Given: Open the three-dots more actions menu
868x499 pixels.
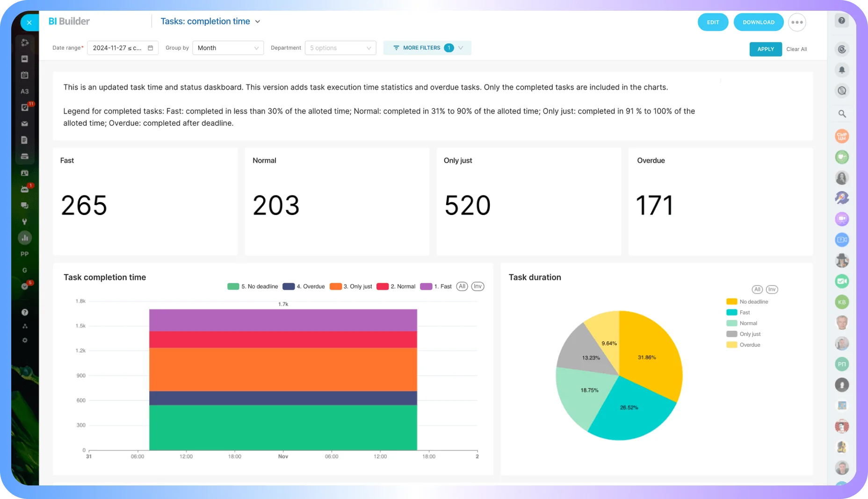Looking at the screenshot, I should 797,22.
